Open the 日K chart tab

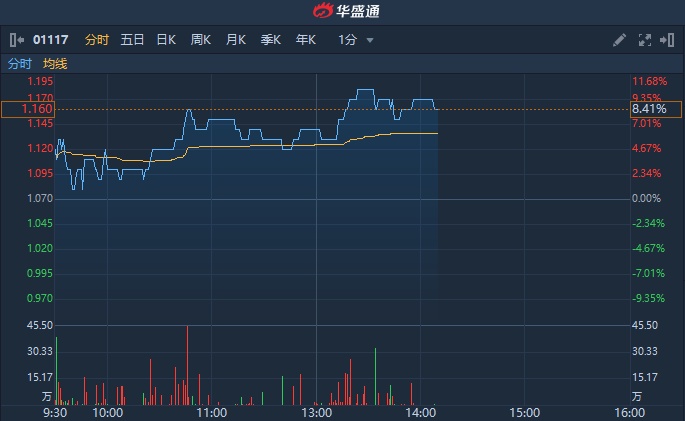pos(166,40)
